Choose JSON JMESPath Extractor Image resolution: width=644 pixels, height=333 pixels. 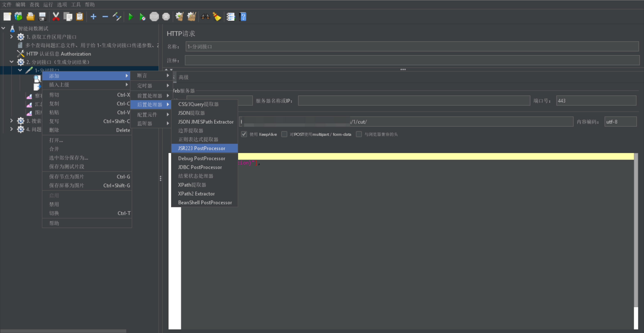204,122
